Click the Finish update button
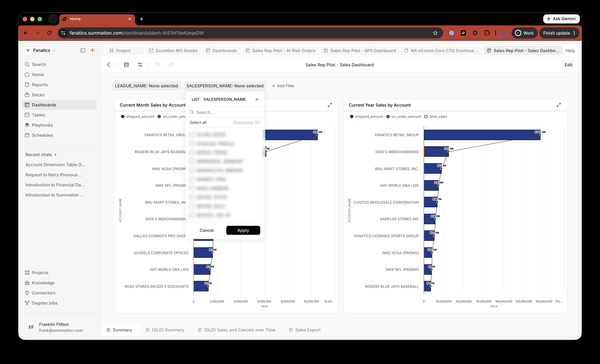The image size is (600, 364). (x=559, y=33)
